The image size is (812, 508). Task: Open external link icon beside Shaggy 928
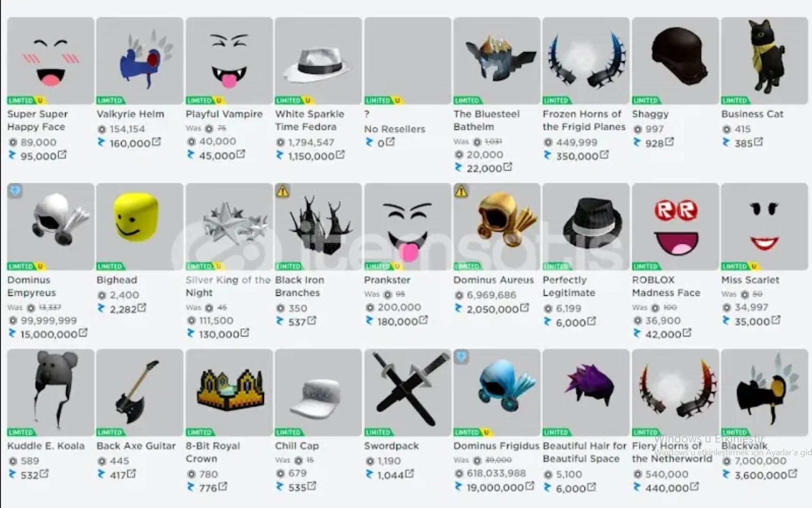[669, 142]
